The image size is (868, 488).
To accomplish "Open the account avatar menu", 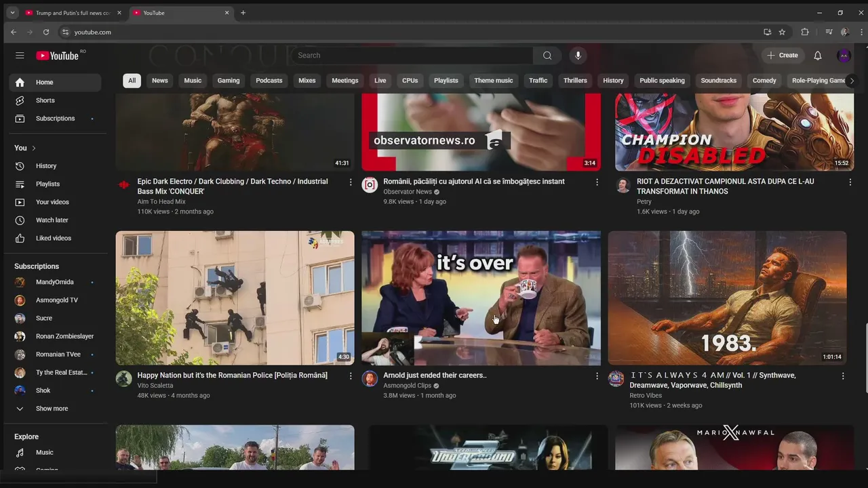I will (x=844, y=56).
